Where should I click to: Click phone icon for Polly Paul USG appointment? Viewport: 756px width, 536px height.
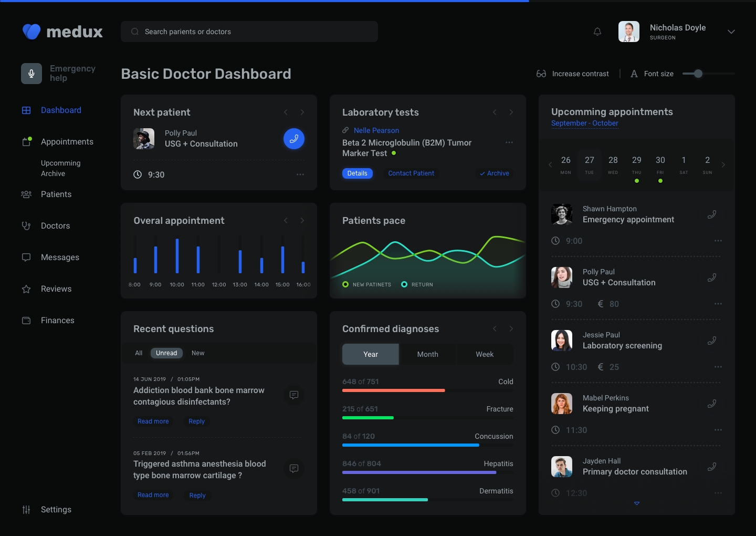(x=712, y=277)
